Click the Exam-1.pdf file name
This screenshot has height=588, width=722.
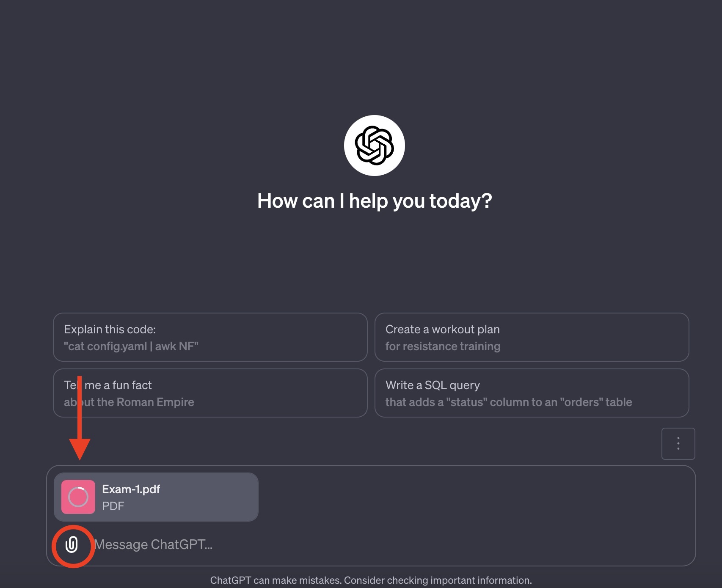(131, 489)
